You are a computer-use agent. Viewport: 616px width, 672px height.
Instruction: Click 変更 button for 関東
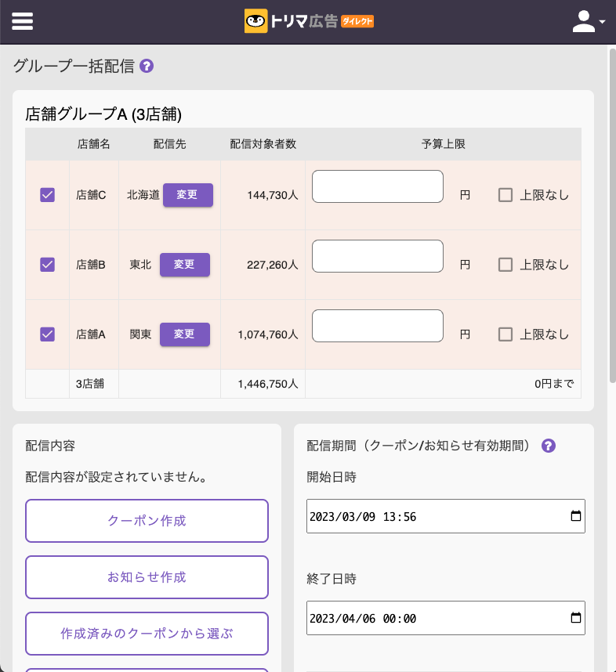pos(185,334)
